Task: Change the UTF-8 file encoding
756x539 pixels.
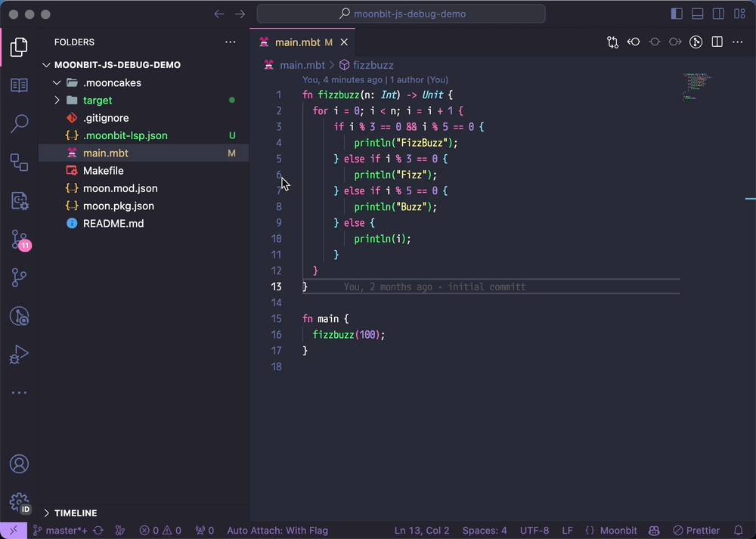Action: 534,531
